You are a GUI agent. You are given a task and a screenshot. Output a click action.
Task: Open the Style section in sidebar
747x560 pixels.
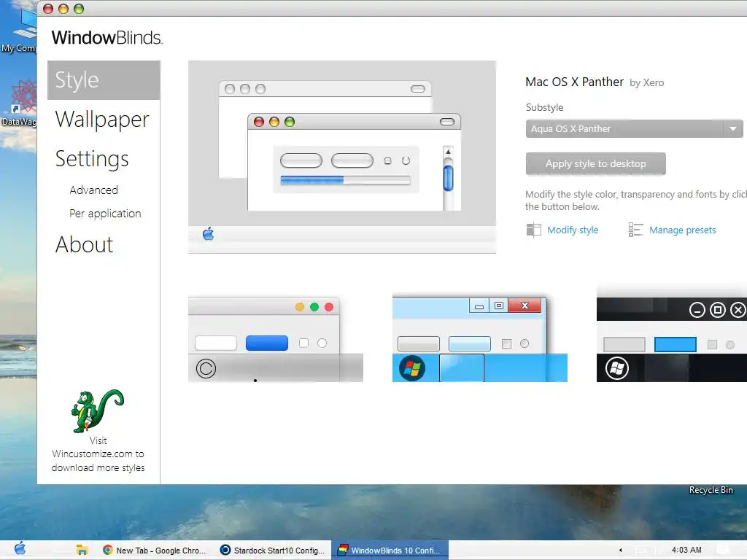tap(104, 80)
